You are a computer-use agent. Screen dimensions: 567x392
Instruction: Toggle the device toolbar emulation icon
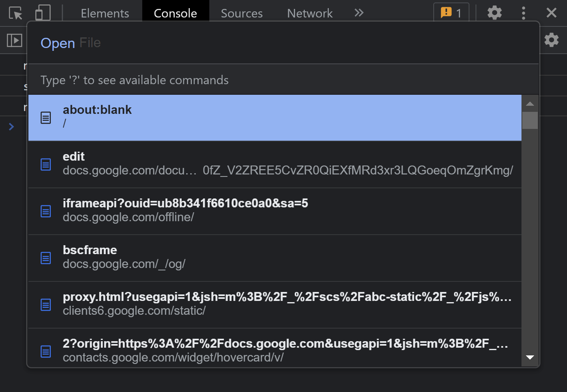click(x=42, y=12)
